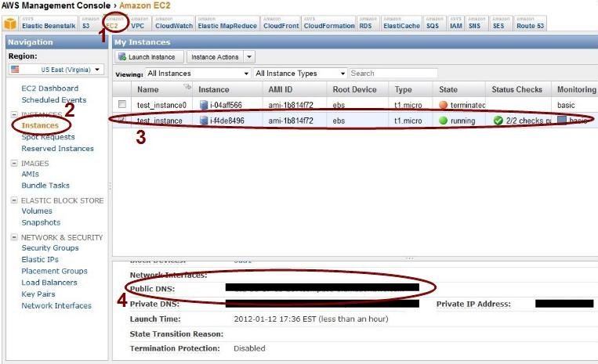Click the AWS Management Console breadcrumb
This screenshot has height=364, width=598.
(56, 5)
